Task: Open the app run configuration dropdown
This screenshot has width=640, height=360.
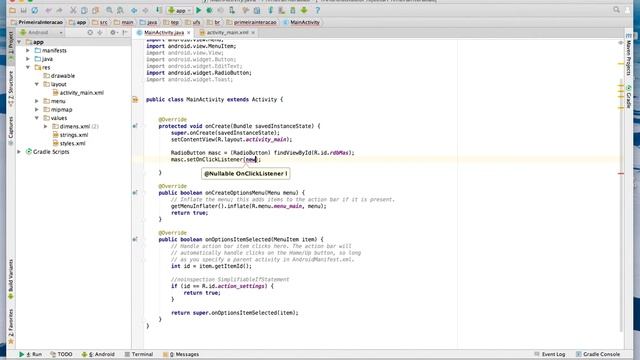Action: 180,10
